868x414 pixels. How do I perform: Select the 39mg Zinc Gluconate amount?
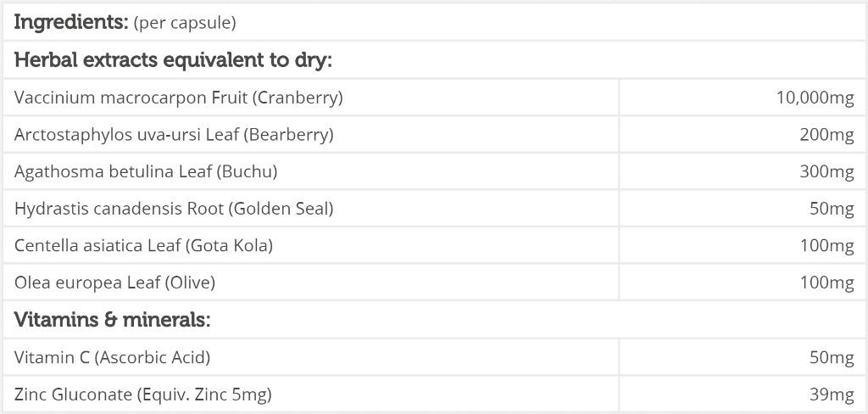point(832,394)
